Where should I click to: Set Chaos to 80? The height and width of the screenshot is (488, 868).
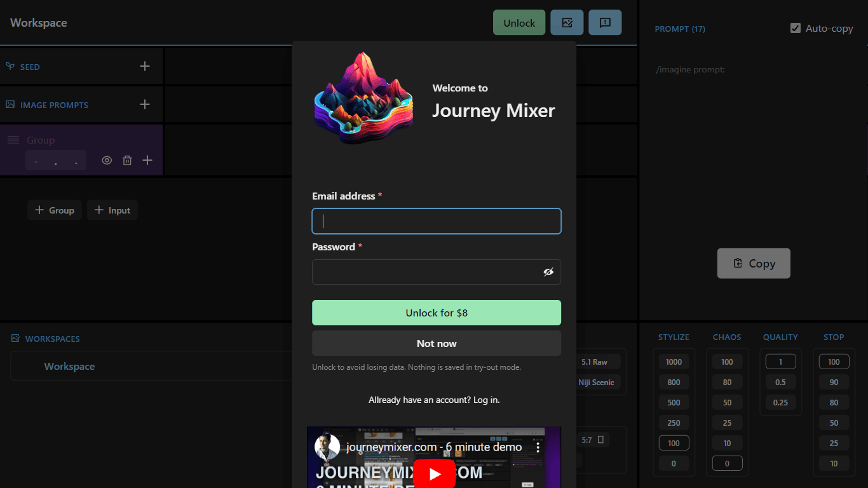727,383
